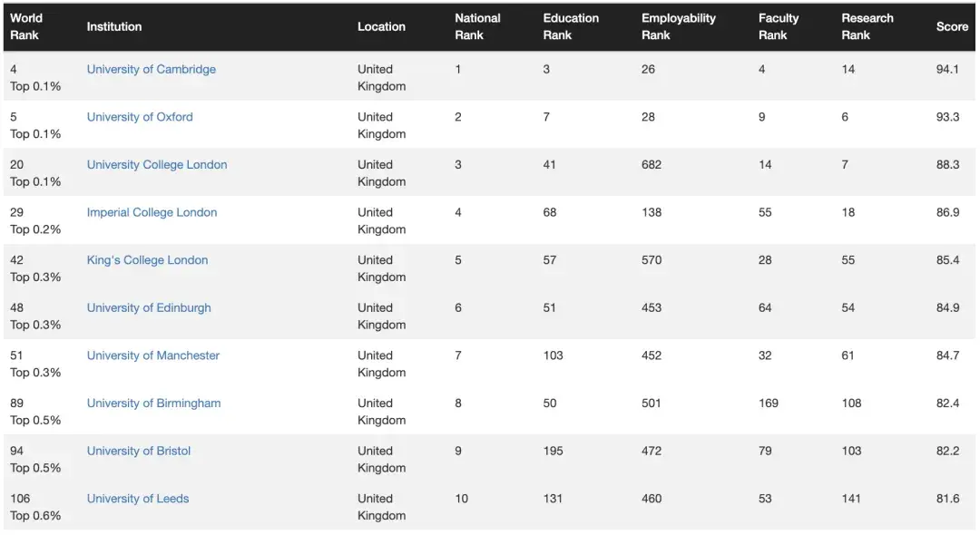The width and height of the screenshot is (980, 535).
Task: Click the Employability Rank column header
Action: pyautogui.click(x=678, y=26)
